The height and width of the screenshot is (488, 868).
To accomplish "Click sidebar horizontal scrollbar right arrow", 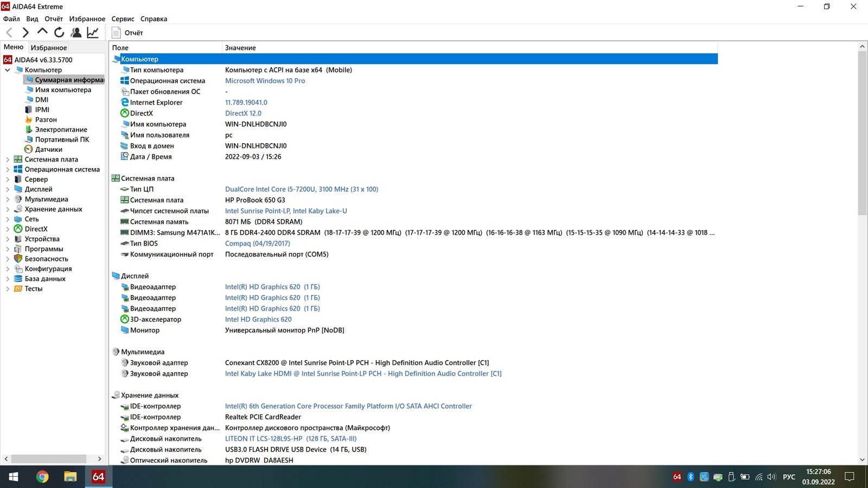I will click(99, 459).
